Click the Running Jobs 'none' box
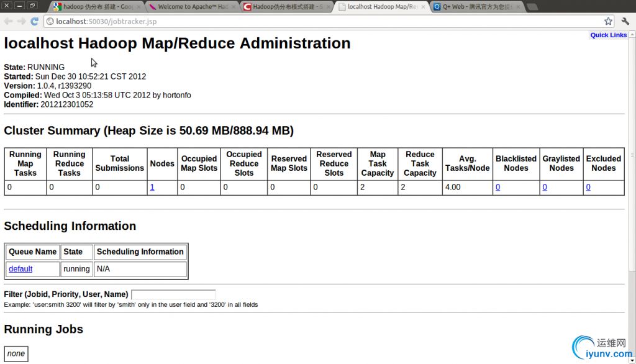Screen dimensions: 636x364 [16, 353]
